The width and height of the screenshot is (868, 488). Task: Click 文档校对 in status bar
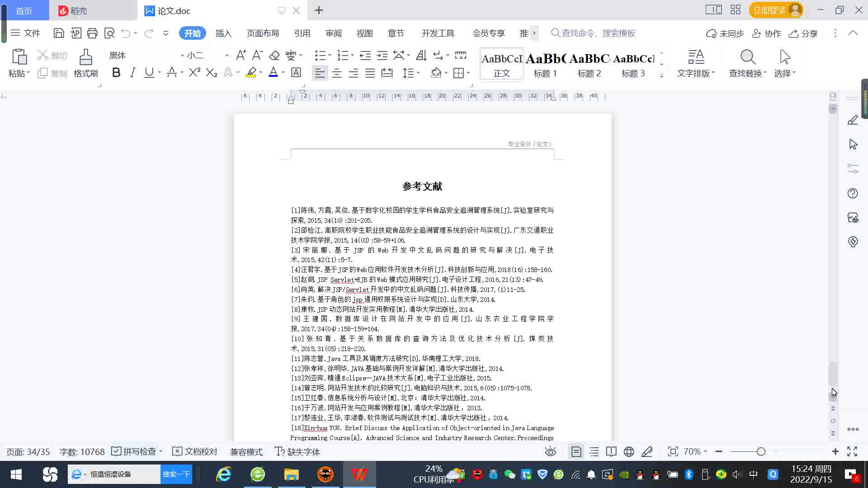click(x=195, y=451)
